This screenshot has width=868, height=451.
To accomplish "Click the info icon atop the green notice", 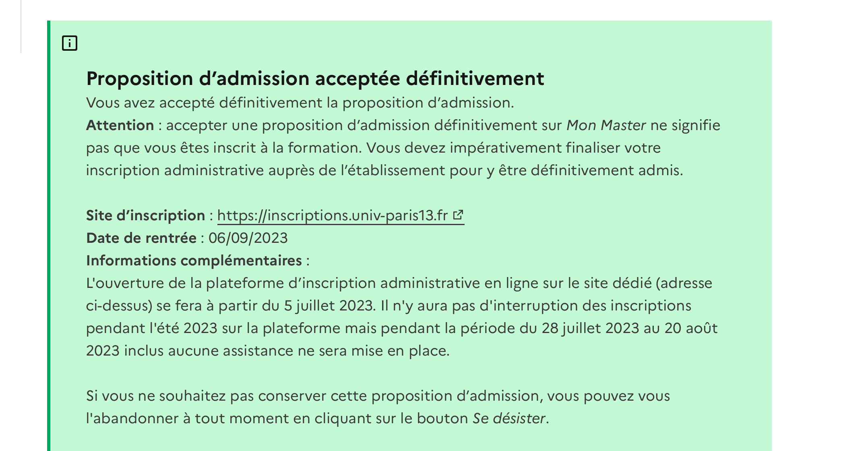I will pos(70,43).
